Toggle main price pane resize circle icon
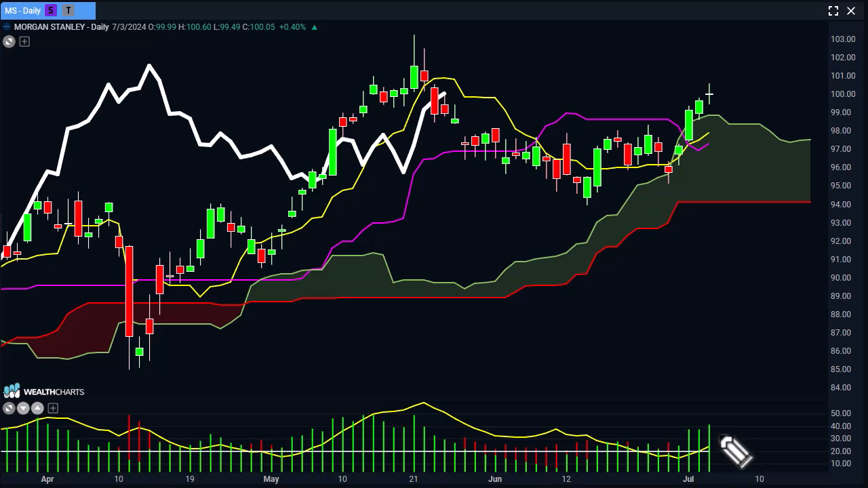This screenshot has width=868, height=488. click(x=9, y=42)
